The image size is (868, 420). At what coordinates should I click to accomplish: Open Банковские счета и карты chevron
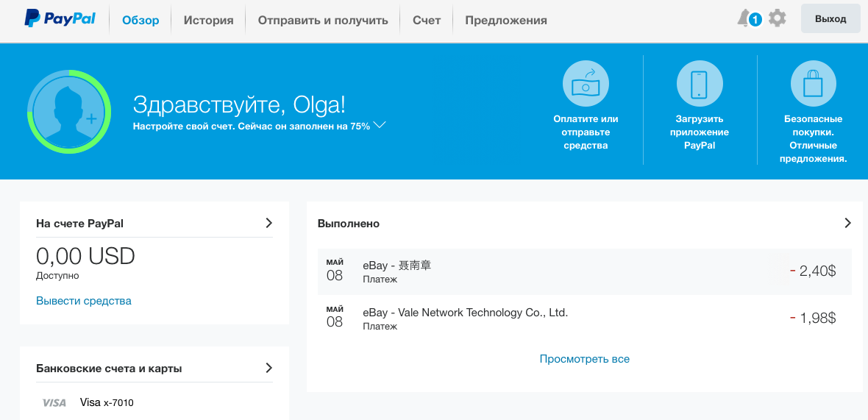pyautogui.click(x=269, y=368)
